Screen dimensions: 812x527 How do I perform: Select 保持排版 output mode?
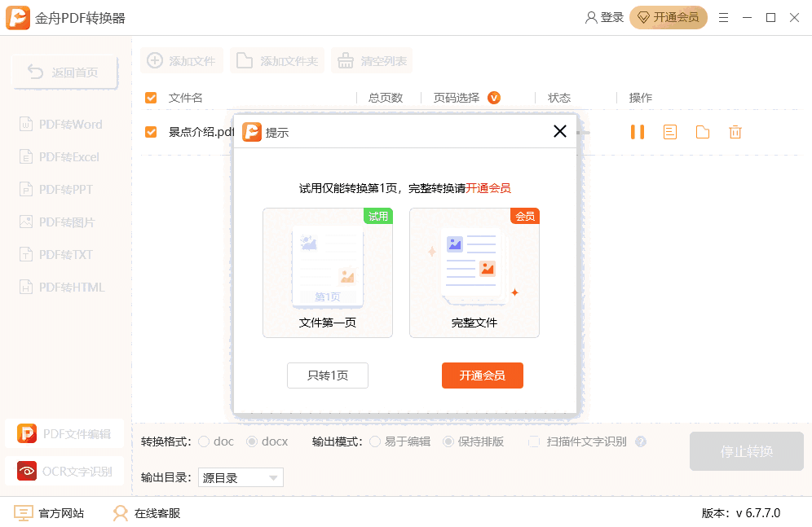[x=448, y=441]
